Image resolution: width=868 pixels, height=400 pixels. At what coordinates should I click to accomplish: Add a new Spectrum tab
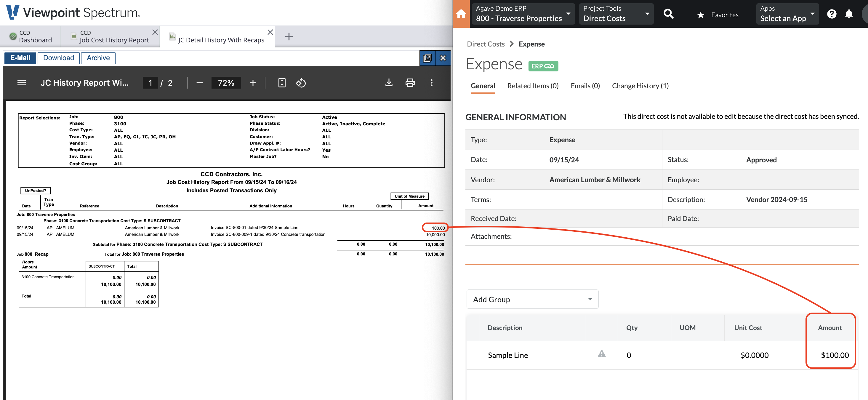click(x=289, y=36)
